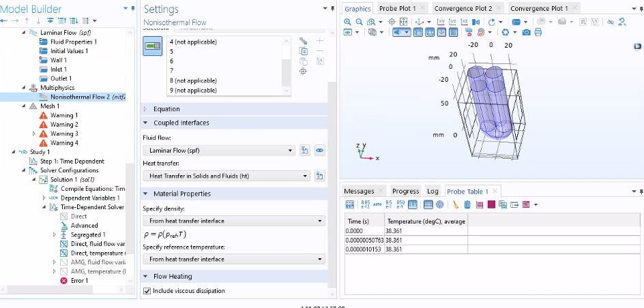Expand the Equation section

[x=166, y=109]
